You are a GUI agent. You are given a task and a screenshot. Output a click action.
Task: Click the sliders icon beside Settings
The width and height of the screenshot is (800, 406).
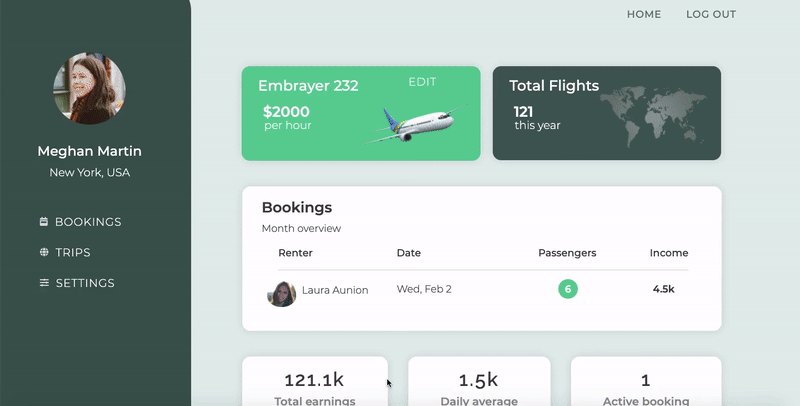[44, 283]
